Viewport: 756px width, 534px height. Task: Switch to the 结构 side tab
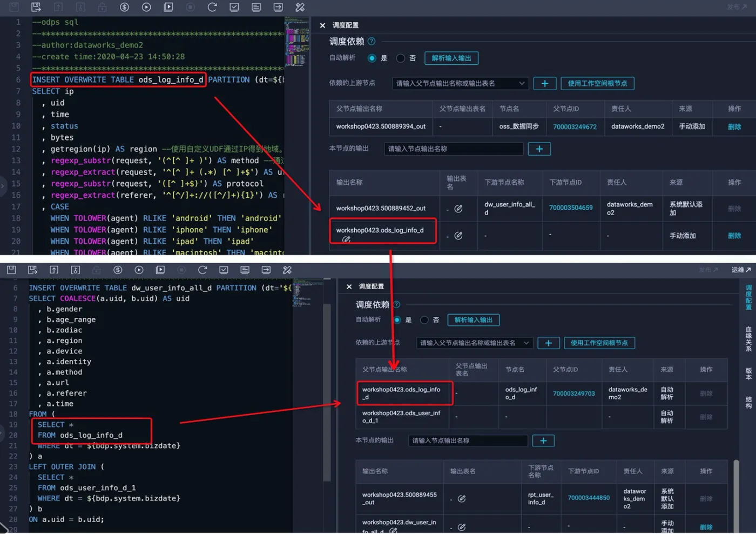coord(748,402)
